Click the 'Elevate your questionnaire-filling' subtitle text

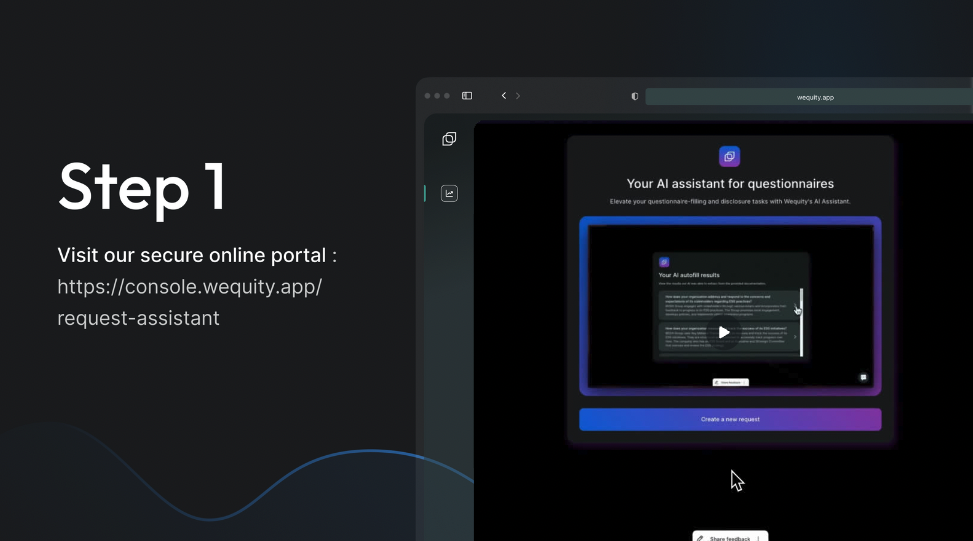pos(730,202)
